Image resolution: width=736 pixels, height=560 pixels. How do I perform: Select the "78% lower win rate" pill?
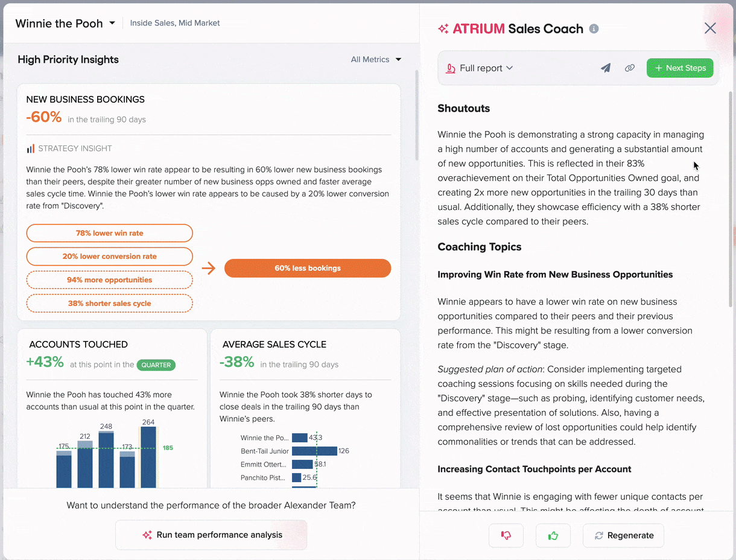110,233
